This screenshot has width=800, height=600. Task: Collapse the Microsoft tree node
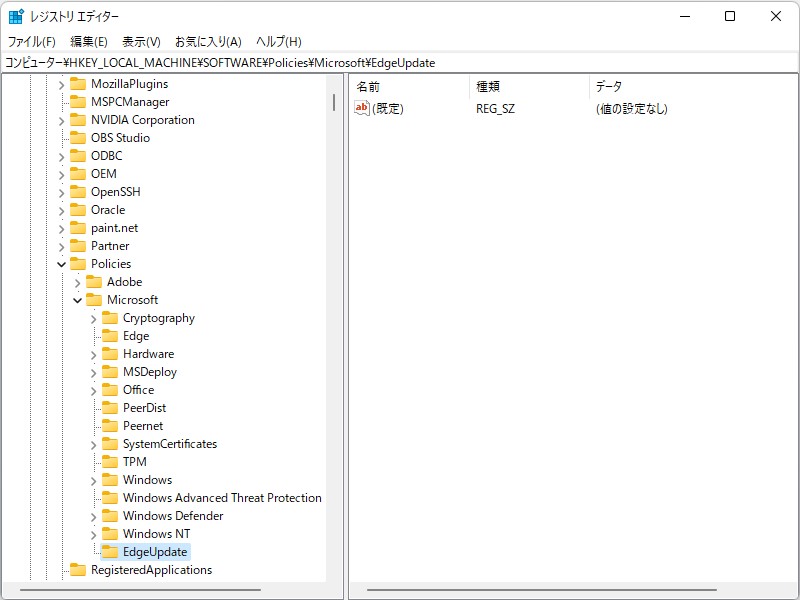(x=76, y=299)
